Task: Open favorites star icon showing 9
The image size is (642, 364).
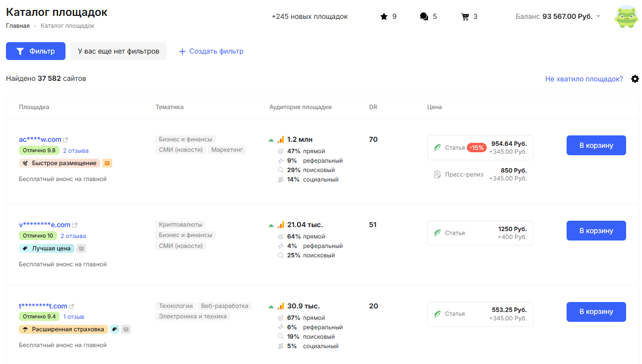Action: [384, 16]
